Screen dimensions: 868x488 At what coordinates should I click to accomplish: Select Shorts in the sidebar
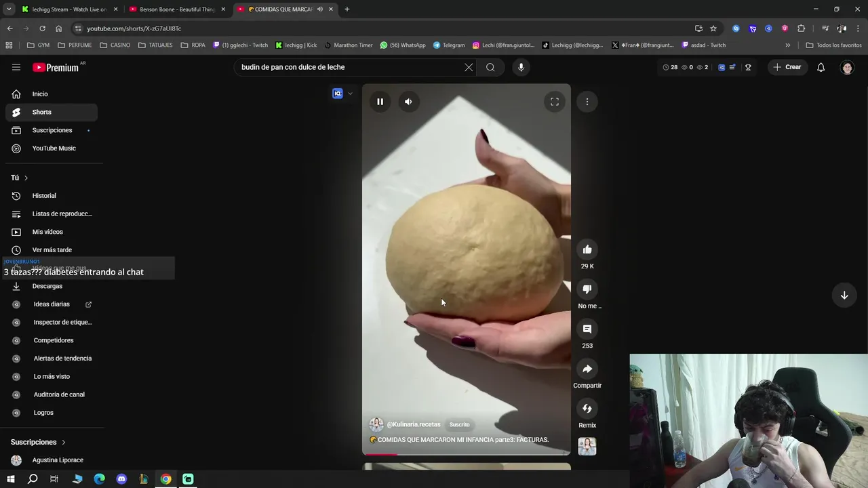coord(52,112)
